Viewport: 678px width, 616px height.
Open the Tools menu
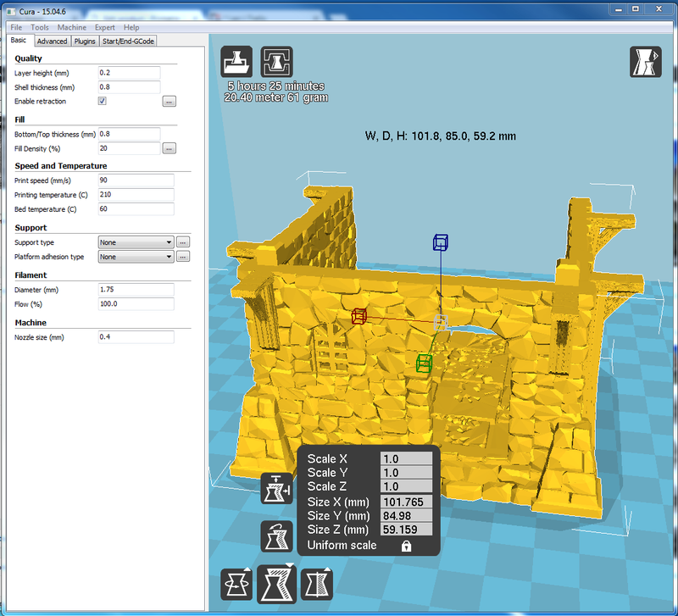coord(39,27)
